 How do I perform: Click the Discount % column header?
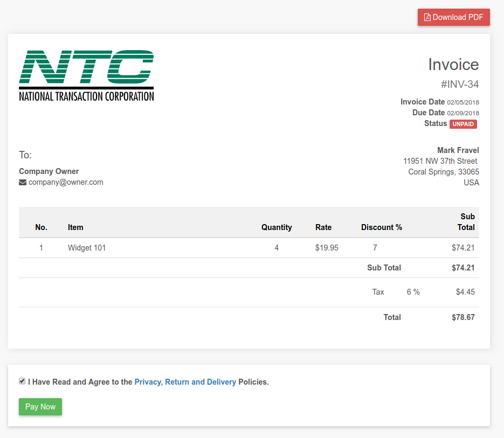tap(381, 227)
